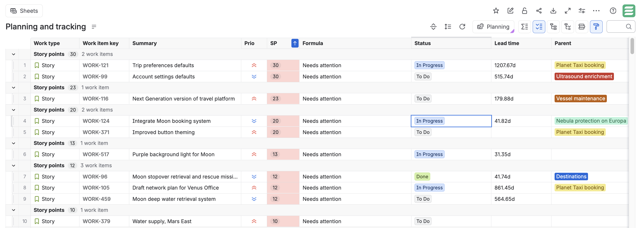Screen dimensions: 644x228
Task: Open the sigma totals panel
Action: pyautogui.click(x=524, y=27)
